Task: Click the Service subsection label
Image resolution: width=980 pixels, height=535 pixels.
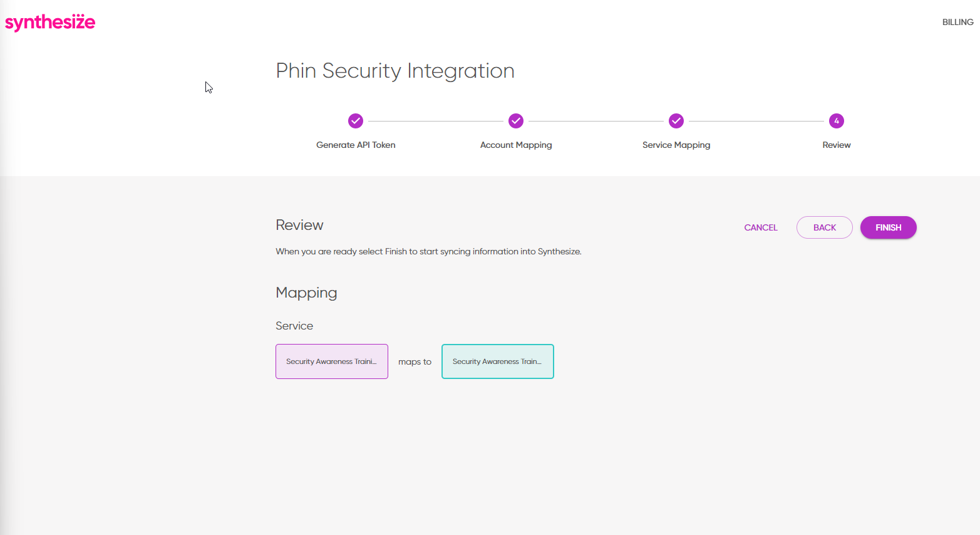Action: 294,326
